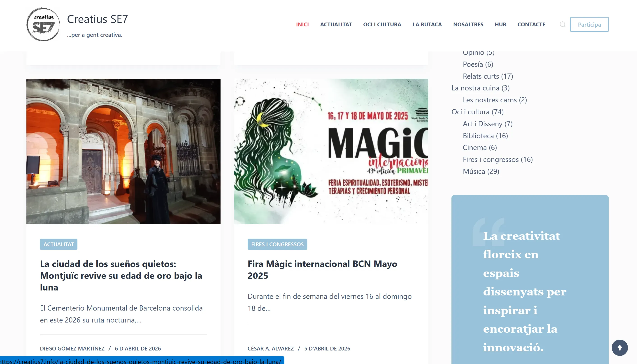
Task: Open the Nosaltres menu item
Action: click(468, 24)
